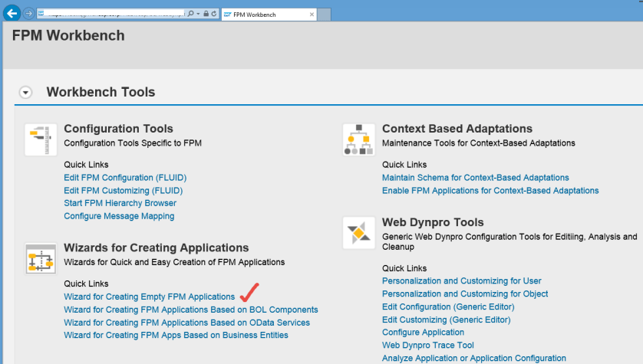Open Maintain Schema for Context-Based Adaptations
The width and height of the screenshot is (643, 364).
click(475, 178)
